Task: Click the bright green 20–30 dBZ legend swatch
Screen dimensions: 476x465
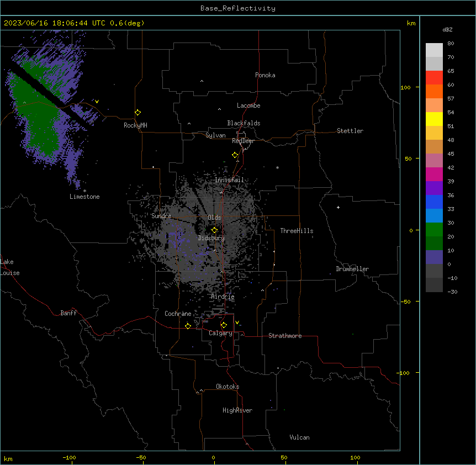Action: (x=434, y=230)
